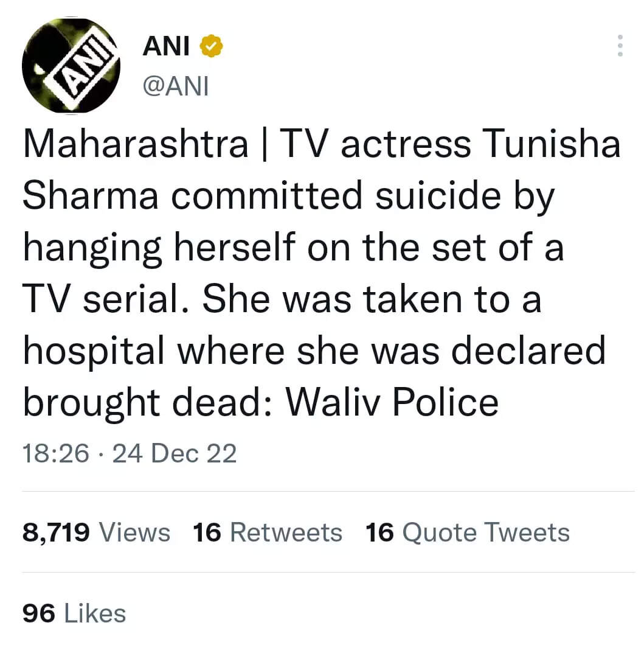Click the name Tunisha in the tweet
This screenshot has width=644, height=645.
point(552,145)
